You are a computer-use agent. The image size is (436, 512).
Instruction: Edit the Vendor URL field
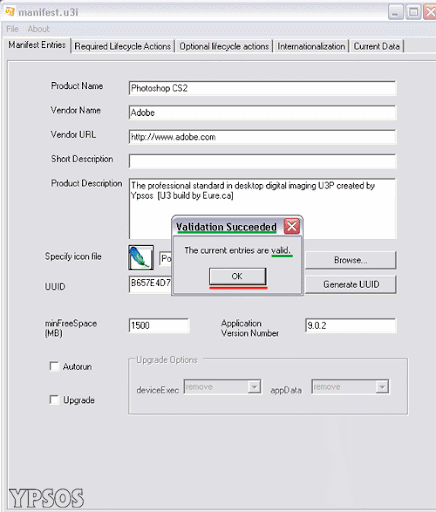tap(262, 137)
